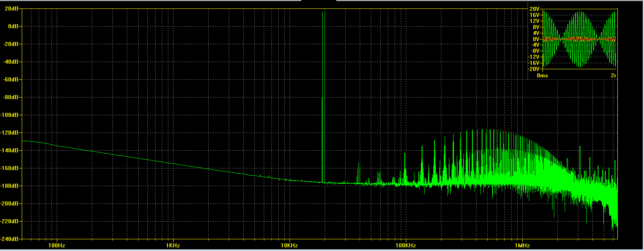Select the 10KHz frequency axis label
This screenshot has width=644, height=251.
pos(289,245)
